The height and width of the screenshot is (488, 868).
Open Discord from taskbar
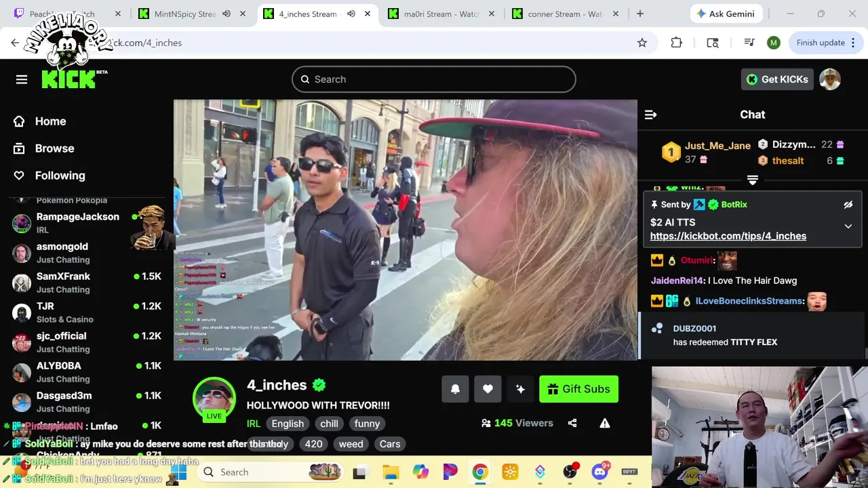(x=599, y=472)
